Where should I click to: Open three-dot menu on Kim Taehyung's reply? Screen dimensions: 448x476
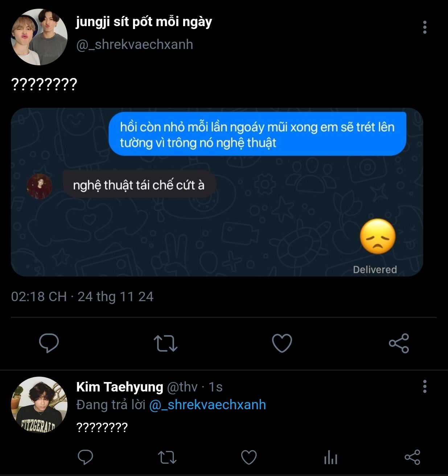[425, 387]
